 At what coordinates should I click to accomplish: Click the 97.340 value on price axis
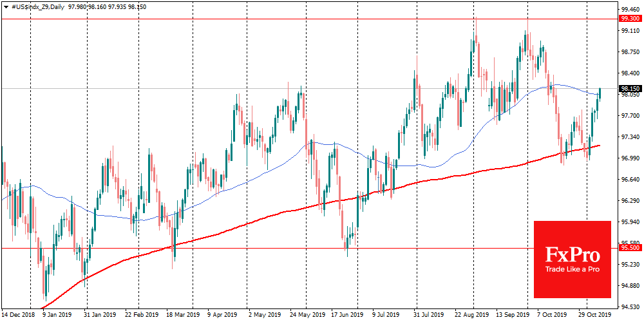click(x=630, y=137)
